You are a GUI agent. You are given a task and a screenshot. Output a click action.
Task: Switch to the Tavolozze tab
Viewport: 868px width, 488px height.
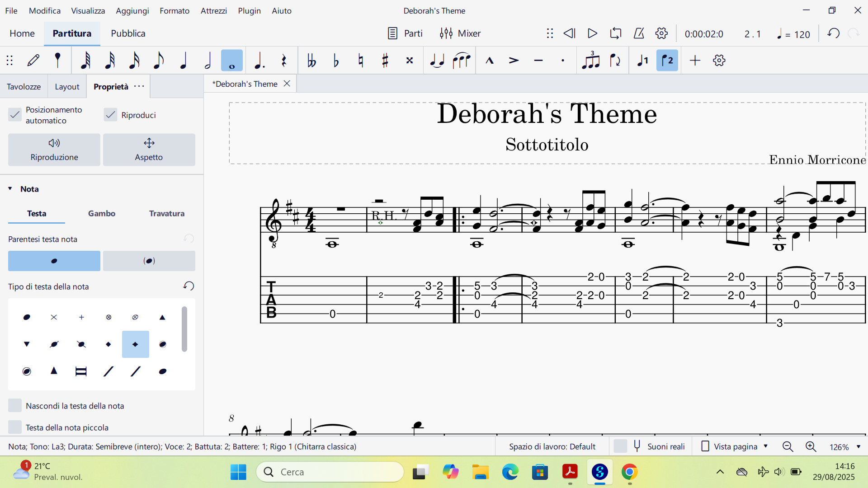pos(24,86)
